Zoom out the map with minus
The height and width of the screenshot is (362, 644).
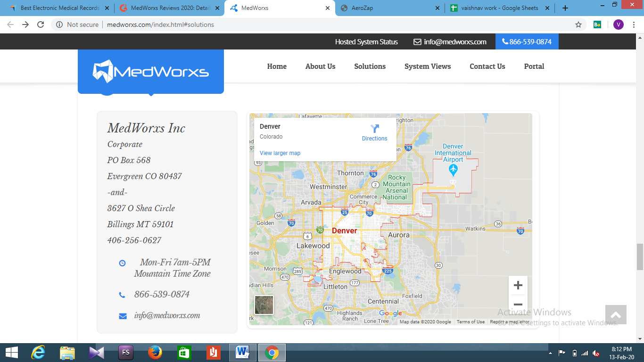coord(518,304)
